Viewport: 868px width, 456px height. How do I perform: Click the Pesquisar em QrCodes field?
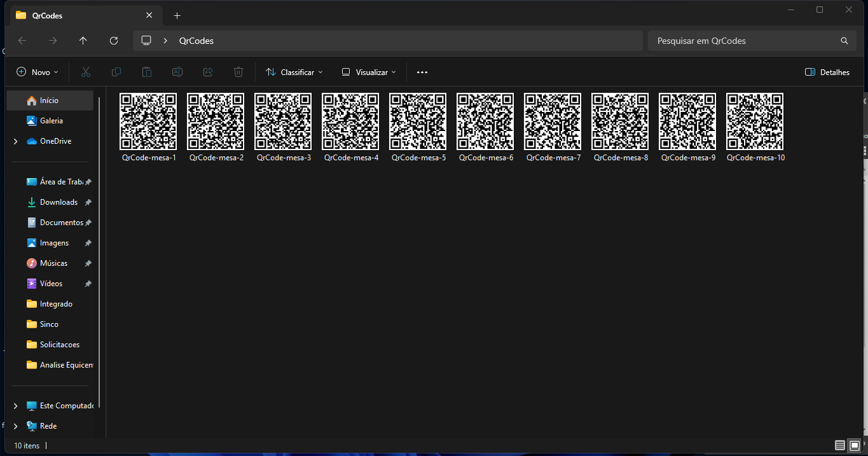752,41
